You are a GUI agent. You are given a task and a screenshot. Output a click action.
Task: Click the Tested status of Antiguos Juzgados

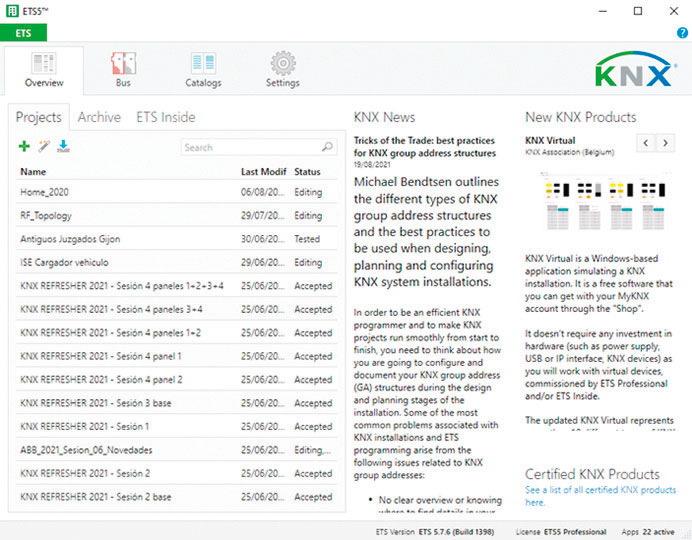307,239
